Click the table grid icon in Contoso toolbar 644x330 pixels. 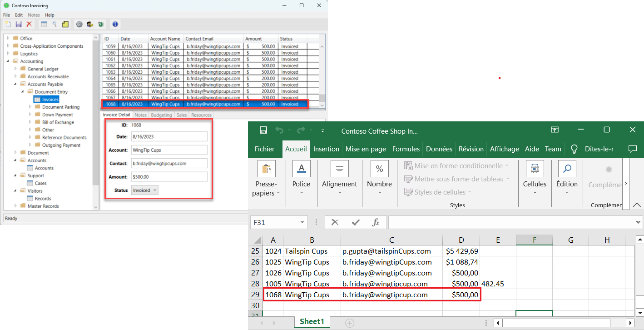tap(44, 24)
